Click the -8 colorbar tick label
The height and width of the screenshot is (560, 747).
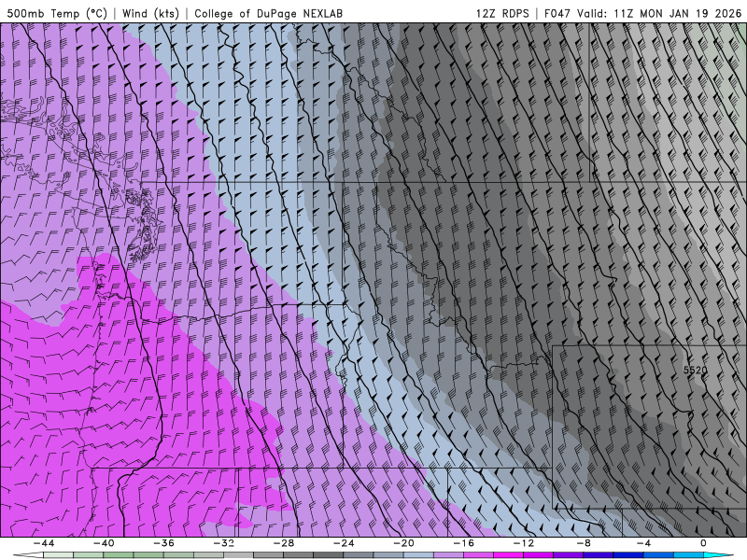pyautogui.click(x=583, y=543)
